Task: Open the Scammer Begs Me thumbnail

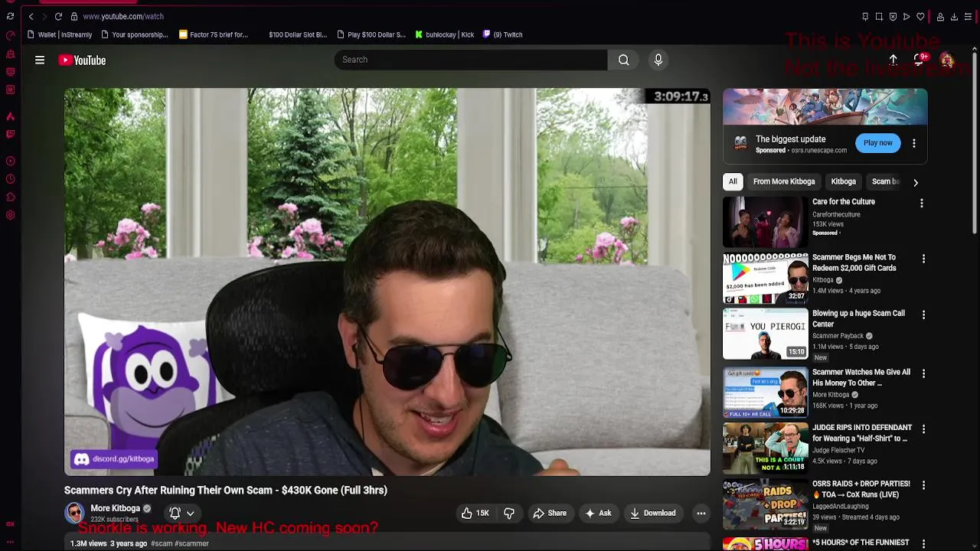Action: click(x=766, y=278)
